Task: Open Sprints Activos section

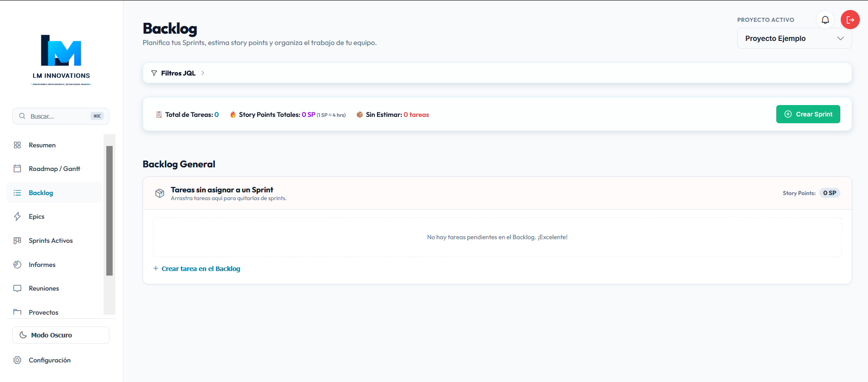Action: tap(55, 241)
